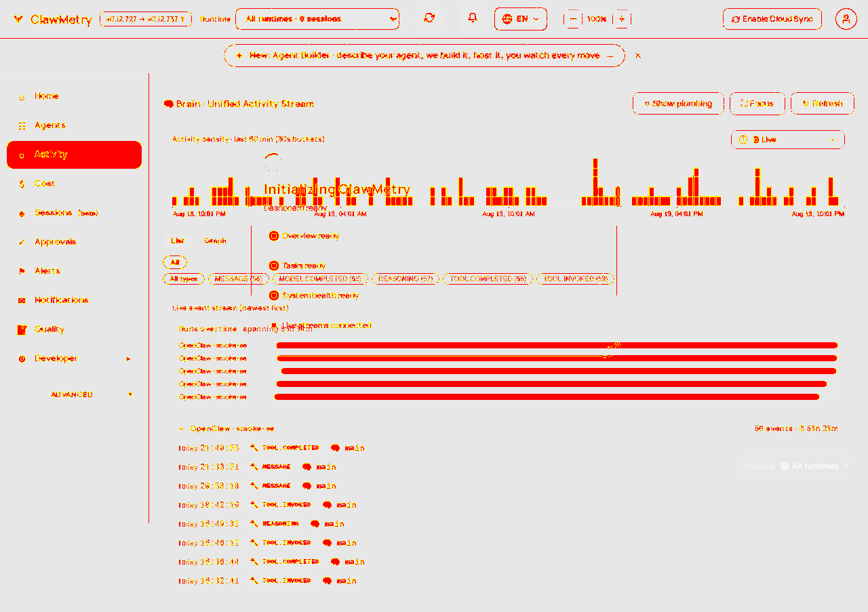Viewport: 868px width, 612px height.
Task: Click the Today 20:33:18 MESSAGE event row
Action: (x=507, y=486)
